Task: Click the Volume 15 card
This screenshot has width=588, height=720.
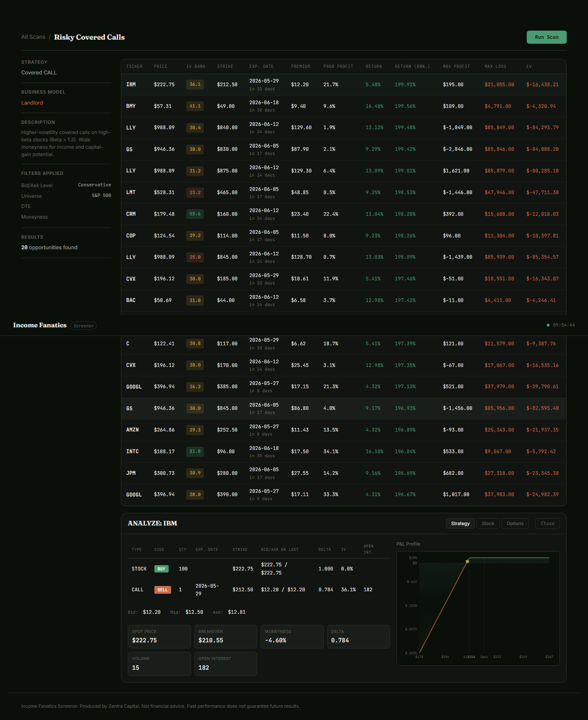Action: (x=159, y=664)
